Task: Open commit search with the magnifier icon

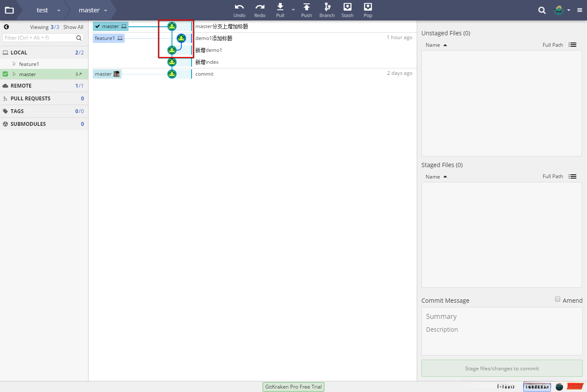Action: pyautogui.click(x=542, y=10)
